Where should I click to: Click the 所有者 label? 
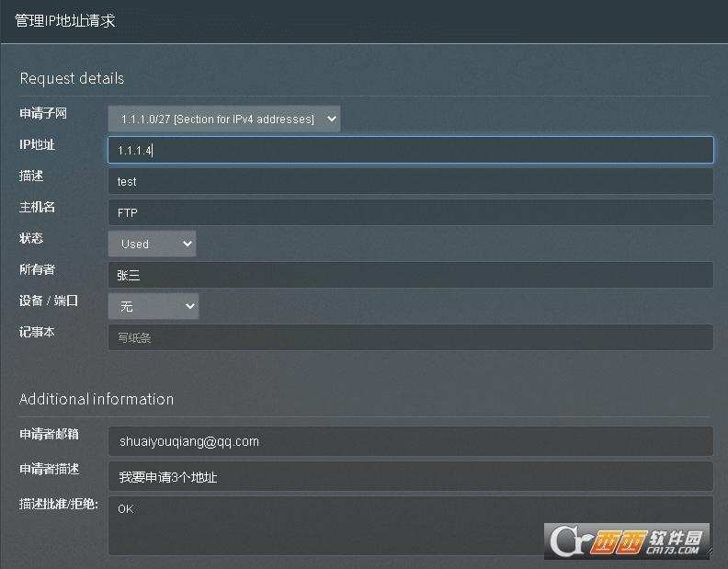37,269
